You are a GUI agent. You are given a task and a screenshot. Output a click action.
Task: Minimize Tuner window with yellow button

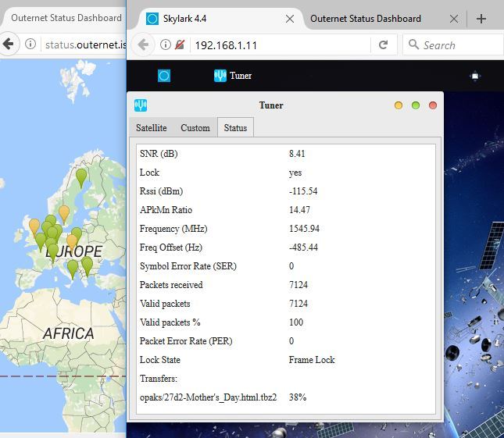click(x=399, y=105)
